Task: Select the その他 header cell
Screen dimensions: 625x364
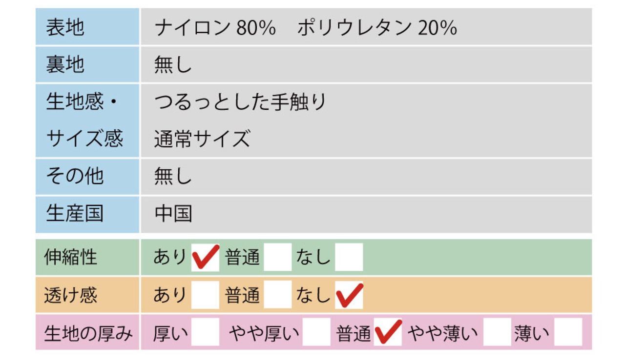Action: pyautogui.click(x=87, y=177)
